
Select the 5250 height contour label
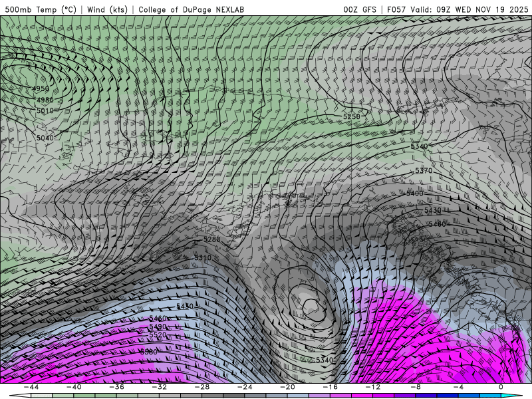[352, 116]
